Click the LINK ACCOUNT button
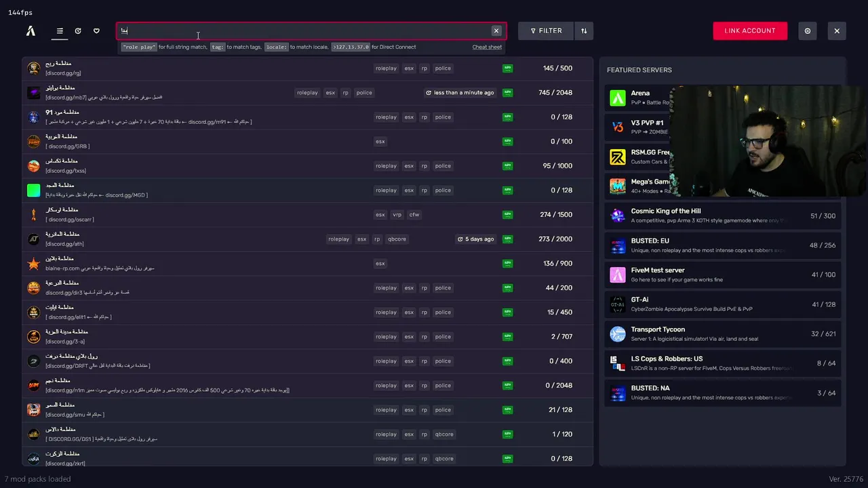Screen dimensions: 868x488 pos(750,30)
